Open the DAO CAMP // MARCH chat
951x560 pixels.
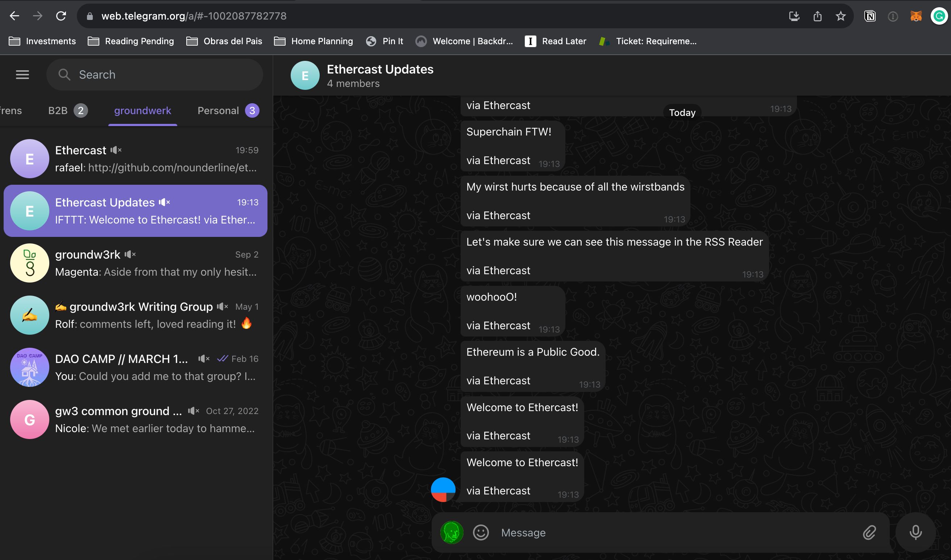coord(136,367)
